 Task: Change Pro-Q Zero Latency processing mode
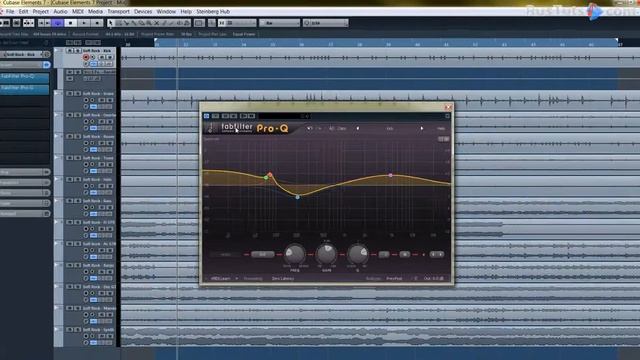click(283, 279)
